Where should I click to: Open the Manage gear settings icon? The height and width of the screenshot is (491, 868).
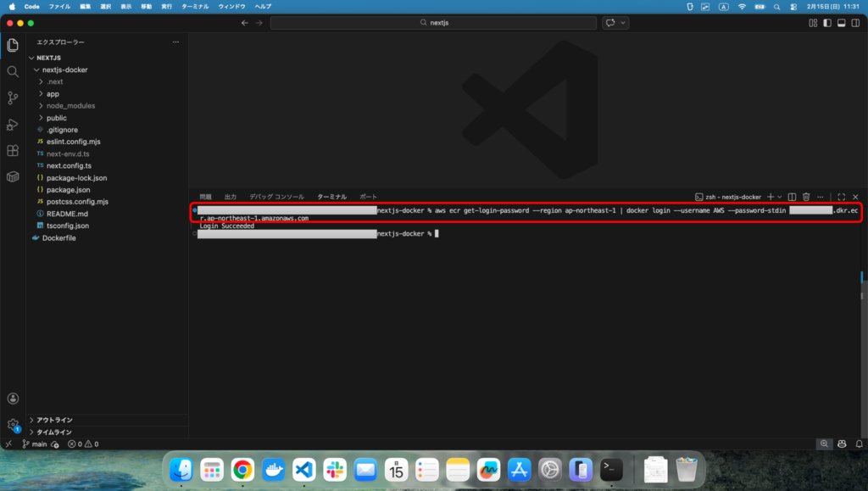13,424
